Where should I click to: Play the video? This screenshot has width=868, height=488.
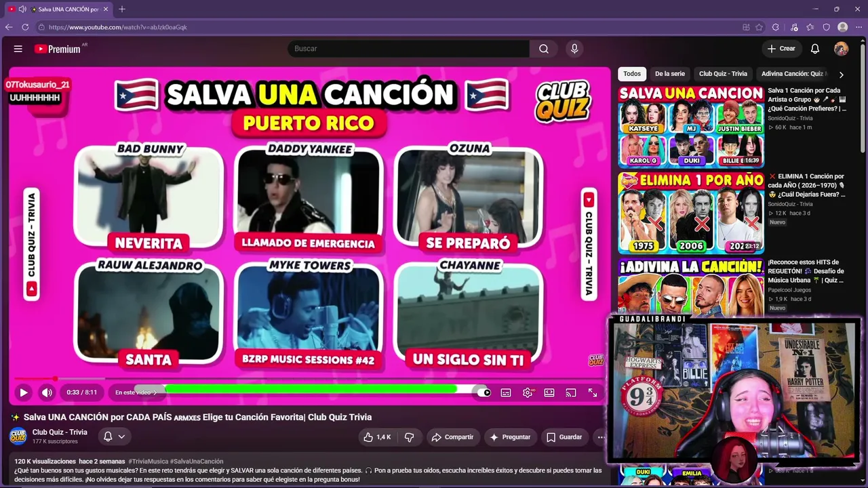24,392
